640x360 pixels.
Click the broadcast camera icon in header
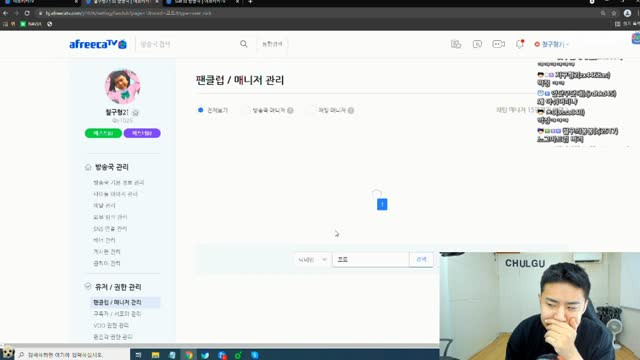tap(498, 44)
